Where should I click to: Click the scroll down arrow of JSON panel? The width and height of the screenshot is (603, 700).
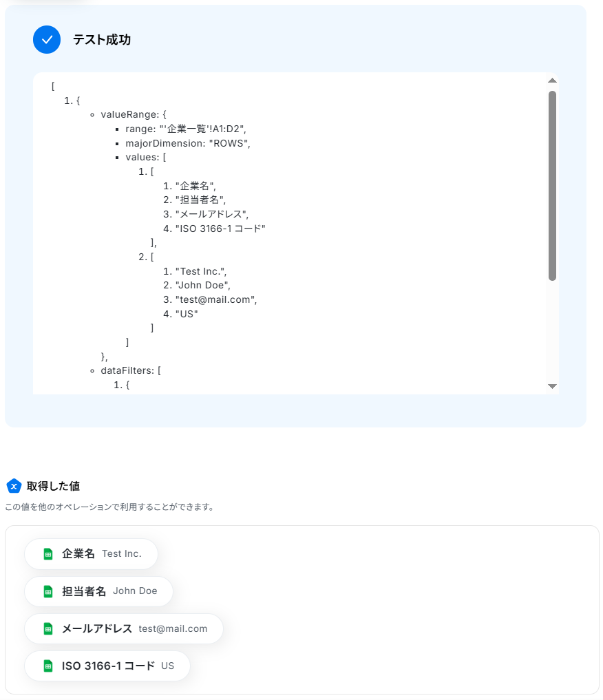click(552, 386)
